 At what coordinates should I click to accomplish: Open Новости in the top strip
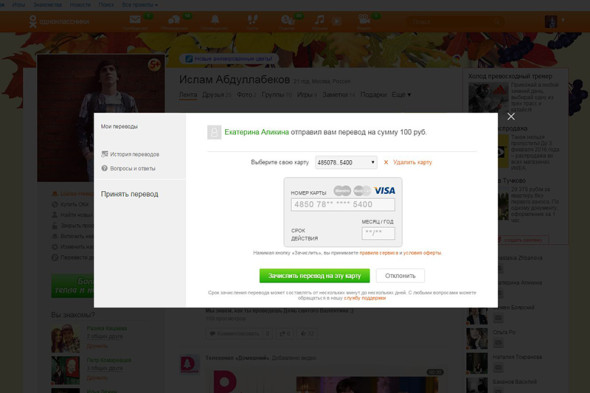(x=80, y=5)
